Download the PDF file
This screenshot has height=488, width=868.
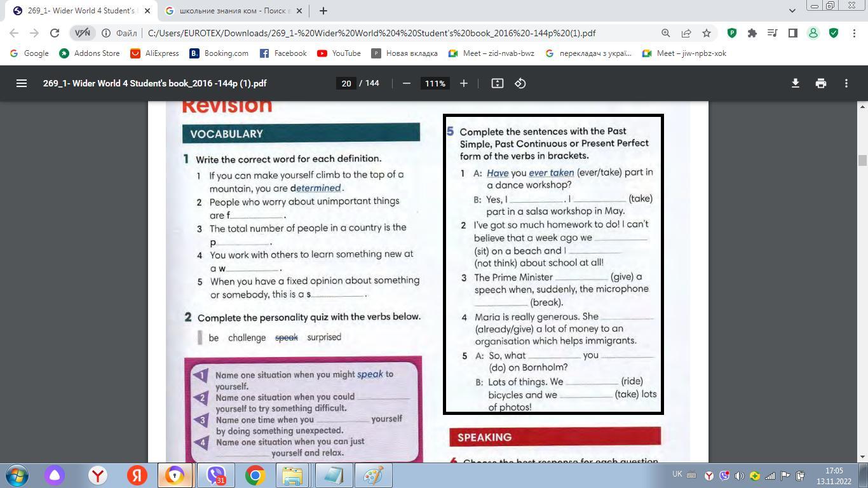coord(795,83)
